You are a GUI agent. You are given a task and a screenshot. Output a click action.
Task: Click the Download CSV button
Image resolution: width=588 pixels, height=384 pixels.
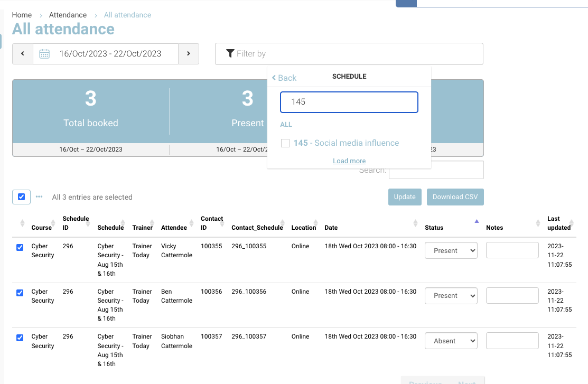(455, 197)
